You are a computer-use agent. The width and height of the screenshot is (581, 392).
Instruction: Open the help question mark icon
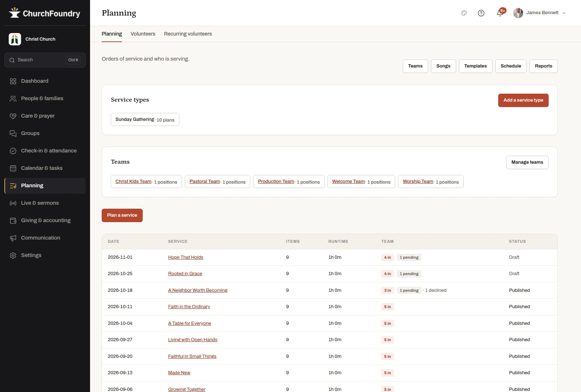point(481,13)
